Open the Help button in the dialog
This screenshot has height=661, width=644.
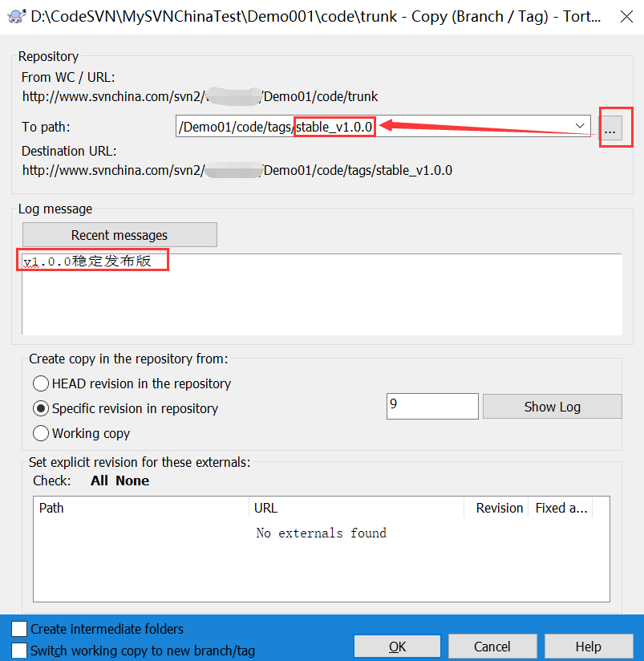click(x=588, y=647)
